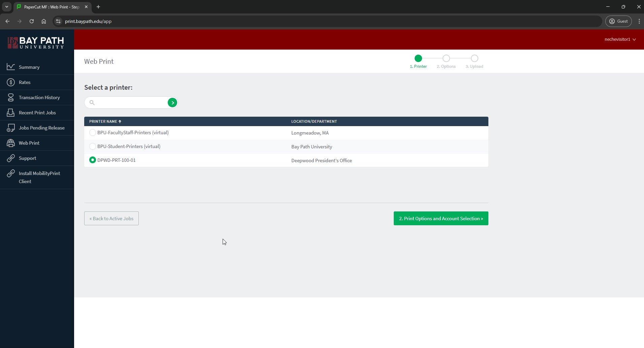Screen dimensions: 644x348
Task: Click the green search go arrow button
Action: click(172, 103)
